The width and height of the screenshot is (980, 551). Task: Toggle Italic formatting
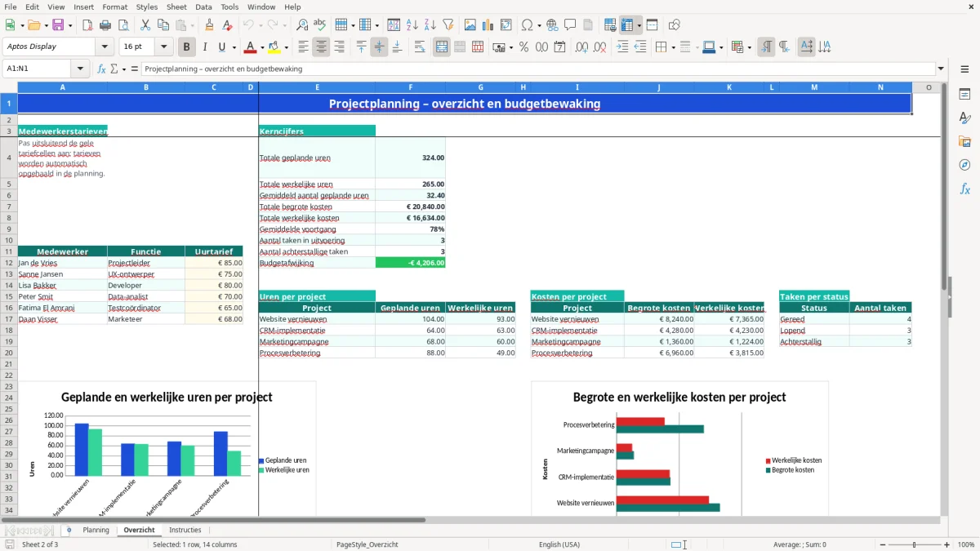[205, 47]
